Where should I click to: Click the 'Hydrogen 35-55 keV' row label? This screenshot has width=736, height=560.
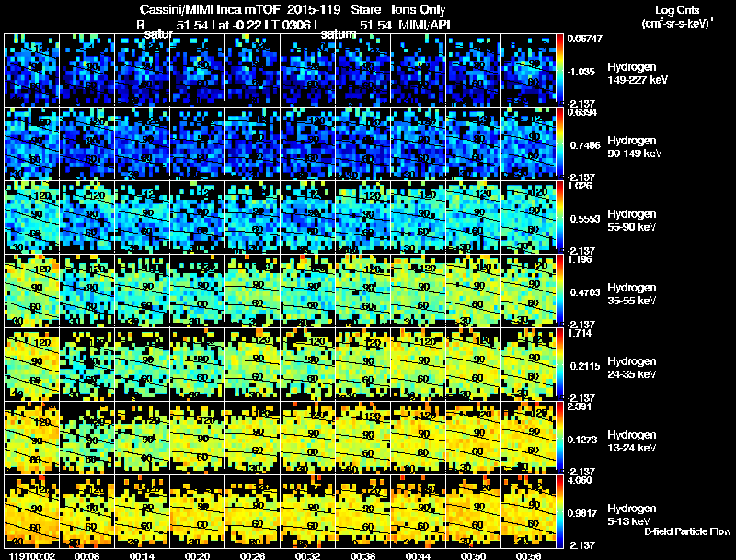tap(632, 294)
